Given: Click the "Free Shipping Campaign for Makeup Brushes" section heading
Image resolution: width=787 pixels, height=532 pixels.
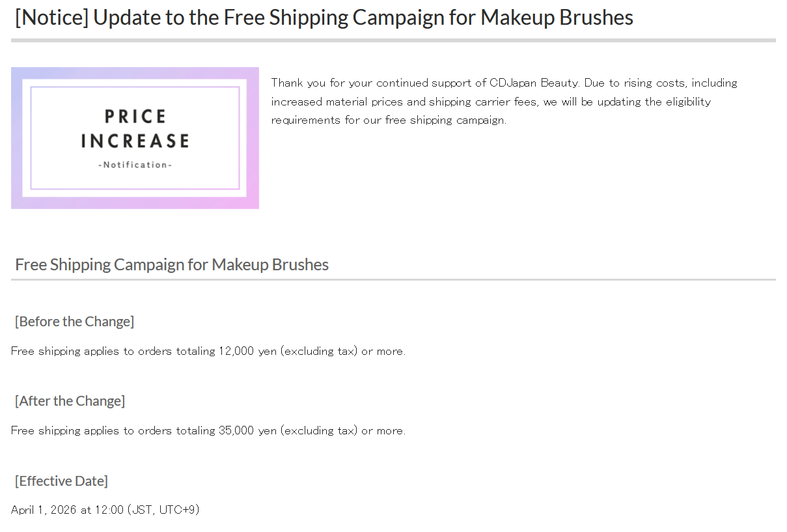Looking at the screenshot, I should pos(172,264).
